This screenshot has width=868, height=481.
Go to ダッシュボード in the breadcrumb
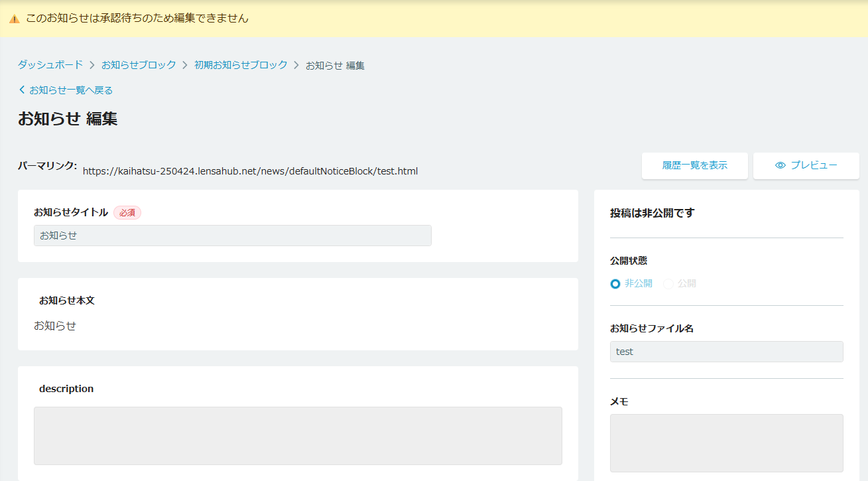pyautogui.click(x=50, y=65)
